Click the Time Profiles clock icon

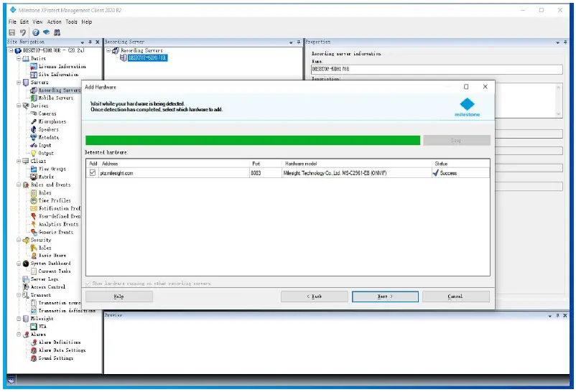tap(34, 200)
